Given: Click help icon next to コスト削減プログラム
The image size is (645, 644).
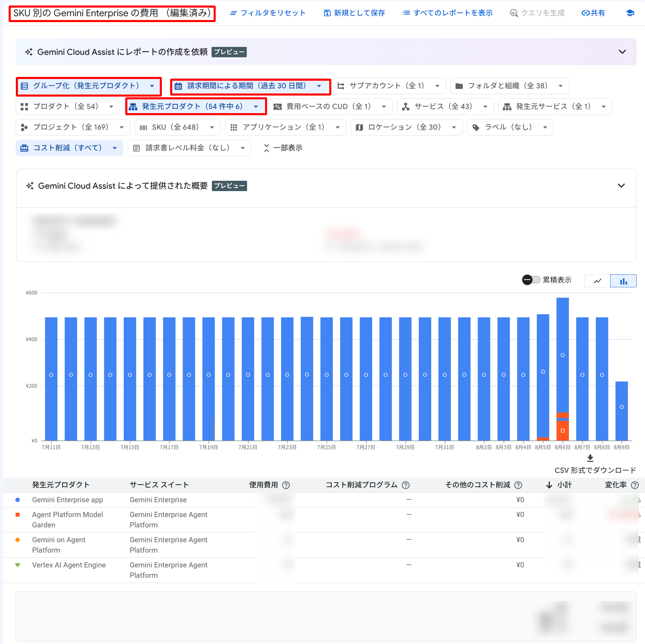Looking at the screenshot, I should [x=406, y=485].
